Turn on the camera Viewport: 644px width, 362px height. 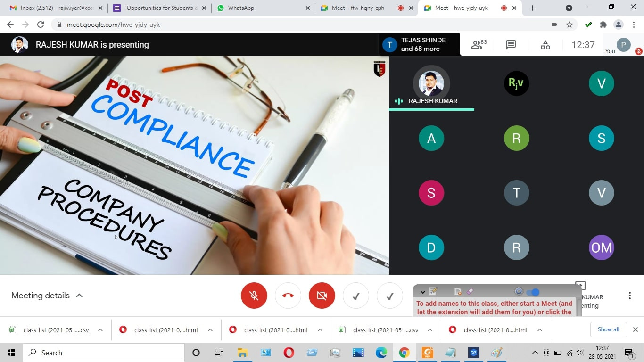tap(322, 296)
